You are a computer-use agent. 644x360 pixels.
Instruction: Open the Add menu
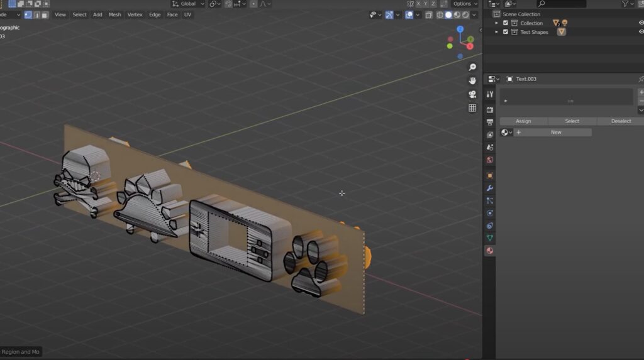[x=97, y=15]
